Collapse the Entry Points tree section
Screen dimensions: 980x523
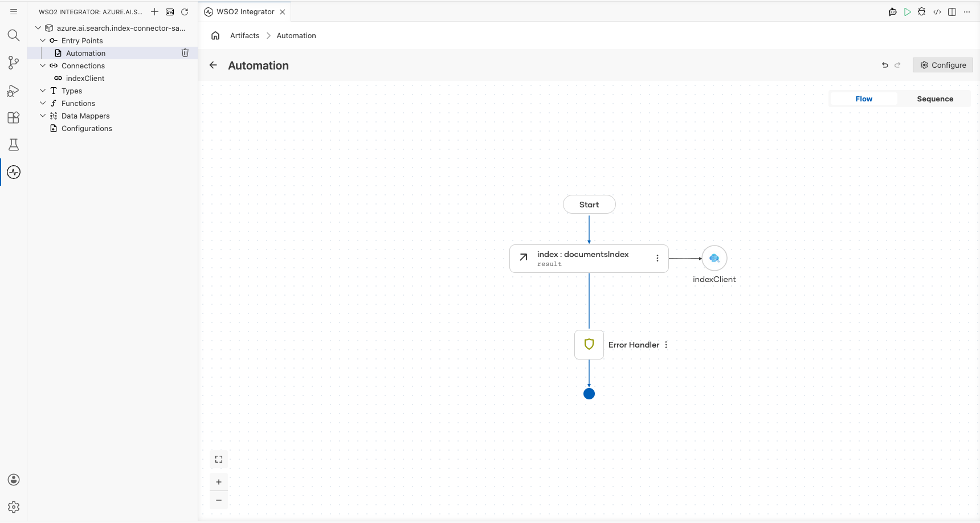[x=43, y=40]
